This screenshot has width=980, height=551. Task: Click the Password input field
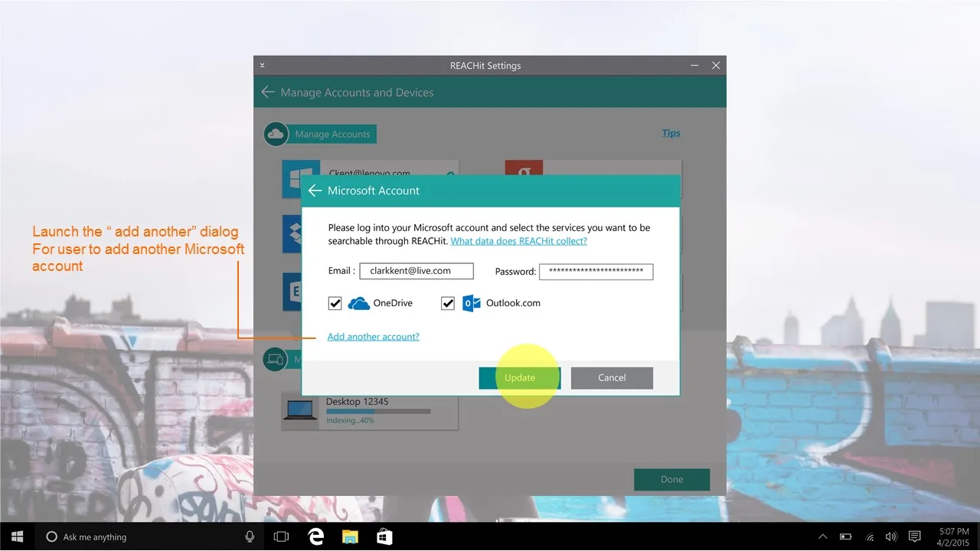(596, 272)
